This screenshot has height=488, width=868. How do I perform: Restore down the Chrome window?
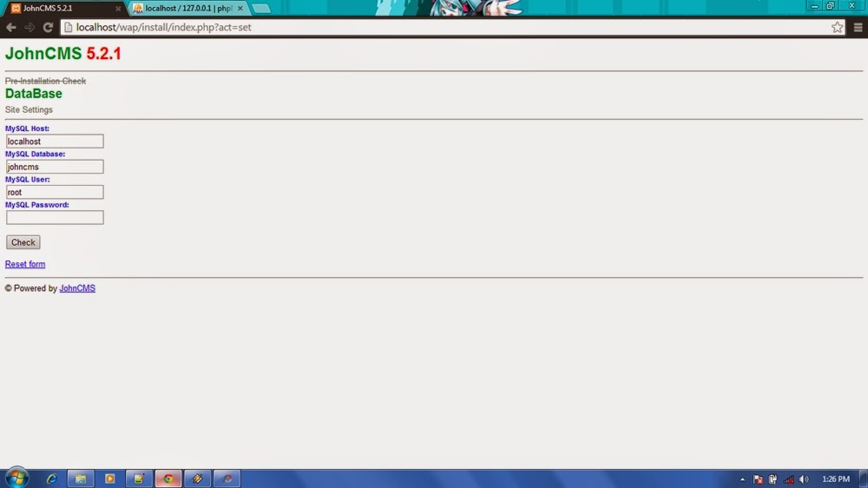(831, 5)
